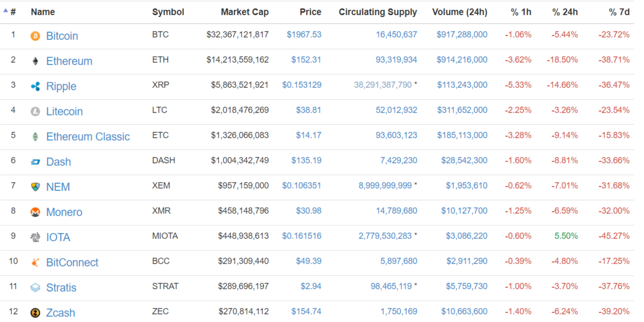
Task: Click the BitConnect orange logo icon
Action: tap(35, 263)
